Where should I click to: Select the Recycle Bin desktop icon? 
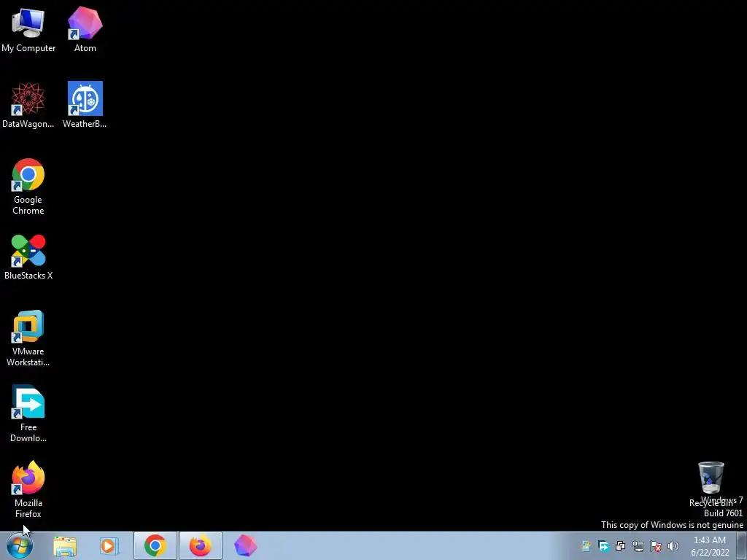pos(711,484)
